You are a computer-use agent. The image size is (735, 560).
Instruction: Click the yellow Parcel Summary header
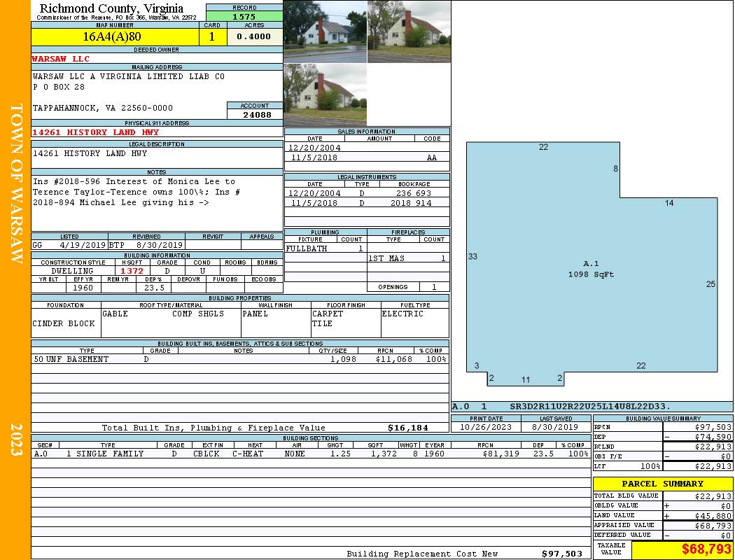tap(662, 484)
